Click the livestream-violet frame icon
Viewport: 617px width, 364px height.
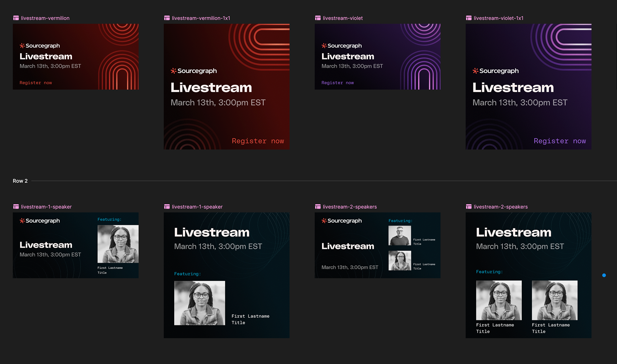click(318, 18)
